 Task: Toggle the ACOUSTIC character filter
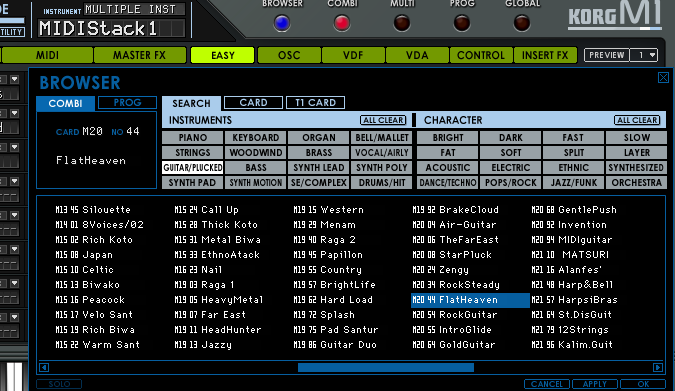pos(448,168)
